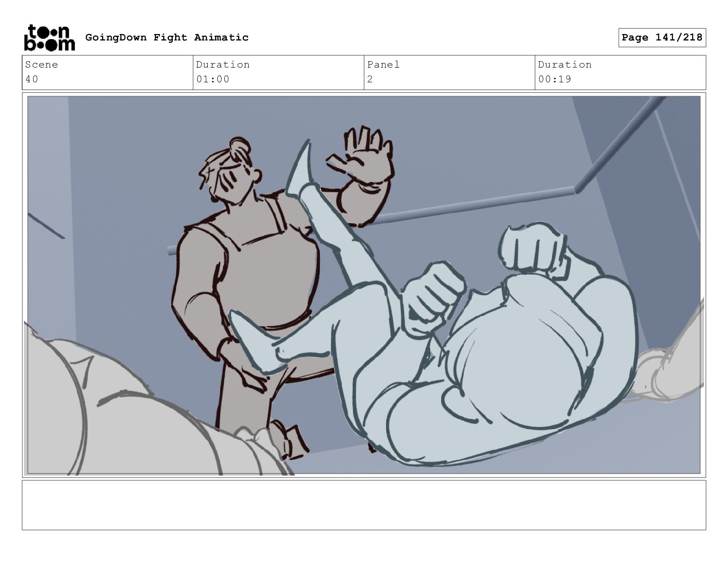Select the scene Duration 01:00 cell

click(x=279, y=72)
